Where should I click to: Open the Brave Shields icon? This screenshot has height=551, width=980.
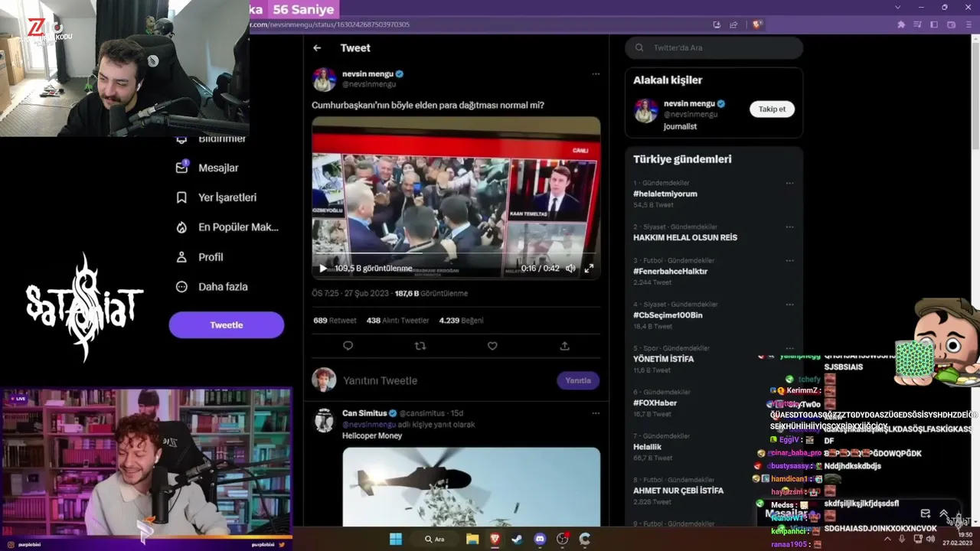coord(757,24)
